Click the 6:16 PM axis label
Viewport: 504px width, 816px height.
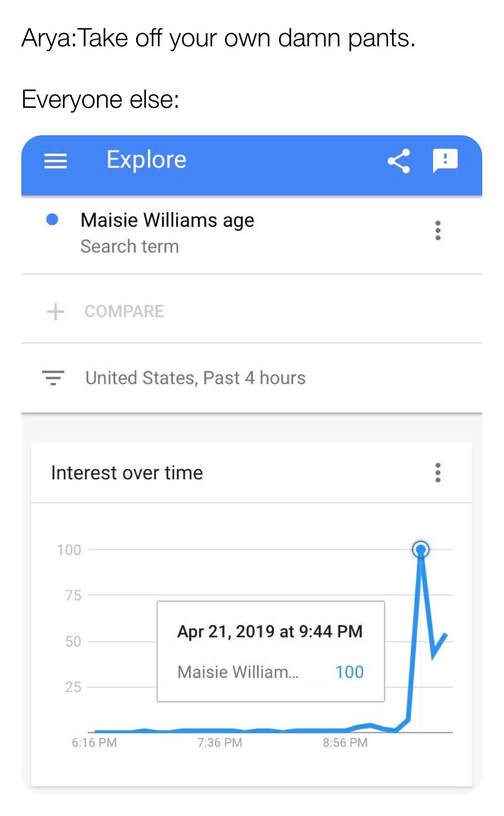coord(94,742)
